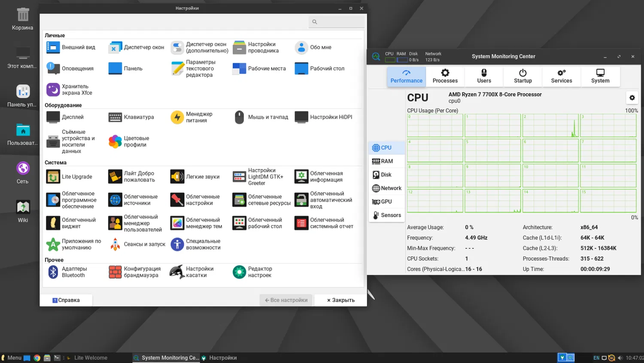Open Настройки проводника file manager settings
644x363 pixels.
[x=256, y=47]
